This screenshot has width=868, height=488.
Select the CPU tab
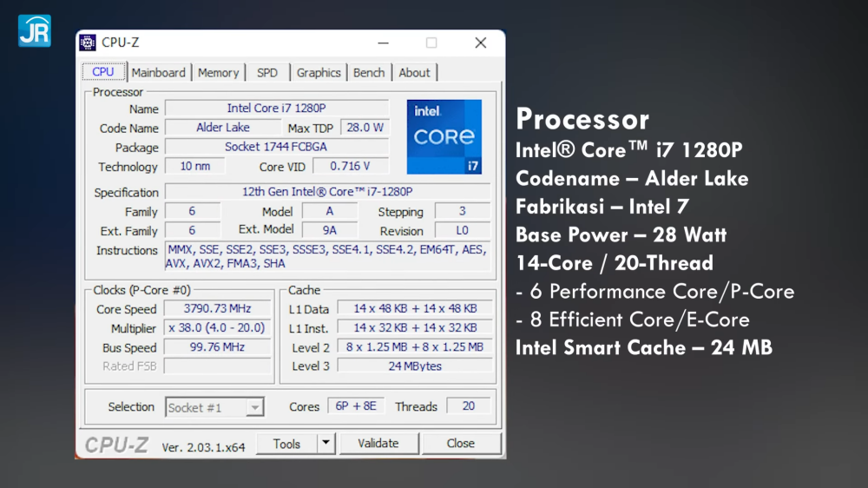(x=103, y=72)
